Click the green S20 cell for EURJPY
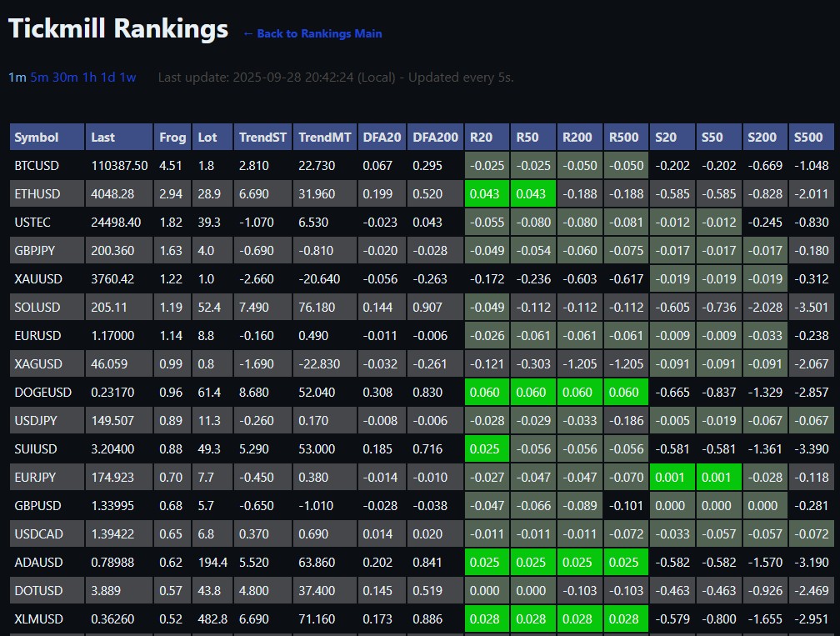Viewport: 840px width, 636px height. tap(672, 478)
